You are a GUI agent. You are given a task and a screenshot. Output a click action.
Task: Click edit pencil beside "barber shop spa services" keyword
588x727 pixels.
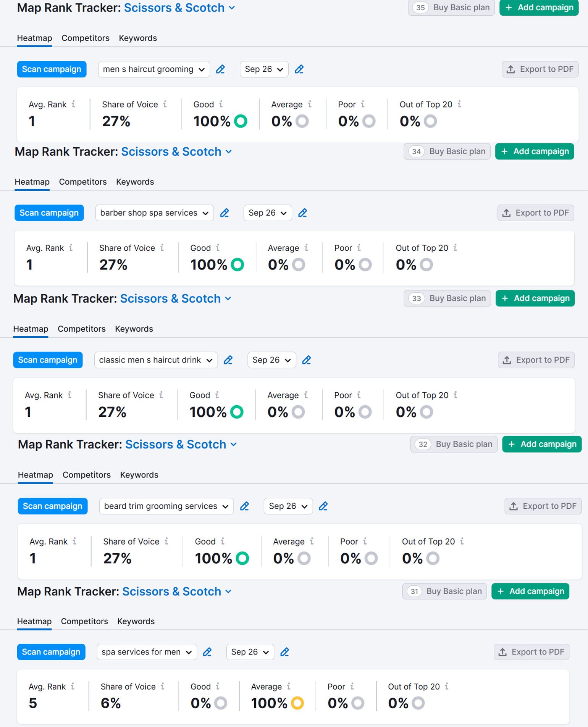click(x=225, y=213)
